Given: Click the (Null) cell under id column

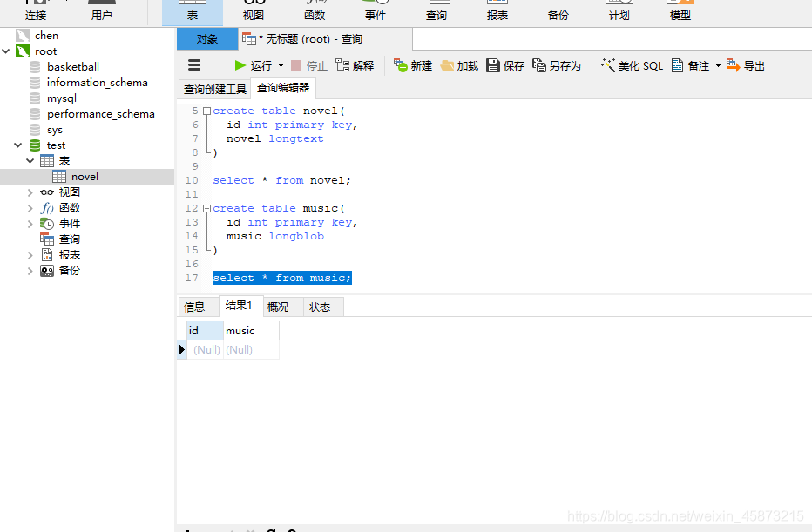Looking at the screenshot, I should pyautogui.click(x=206, y=350).
